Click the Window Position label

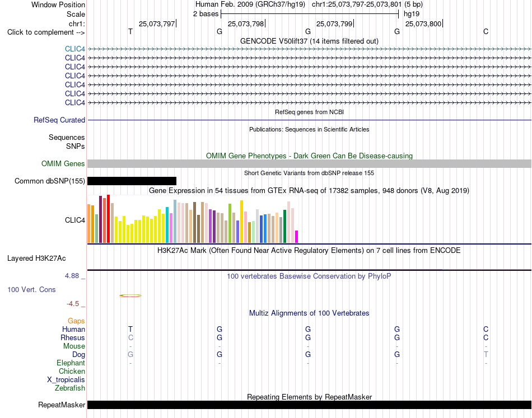click(x=58, y=4)
